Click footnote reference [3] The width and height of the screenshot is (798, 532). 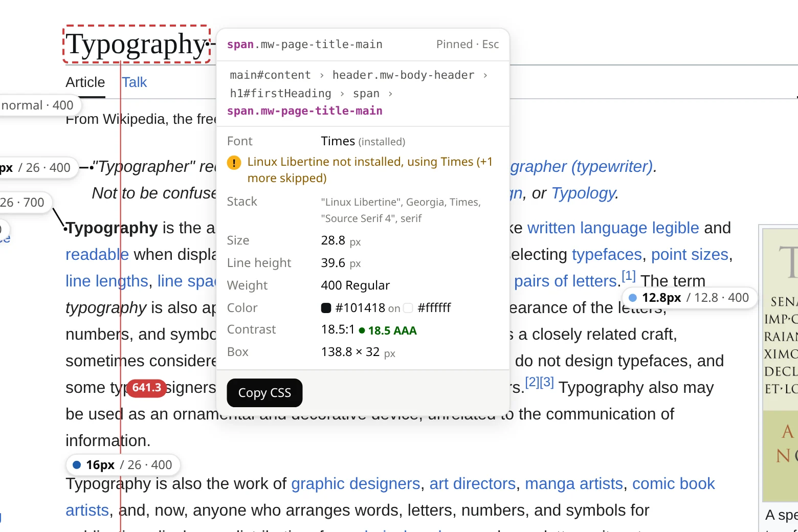coord(547,382)
